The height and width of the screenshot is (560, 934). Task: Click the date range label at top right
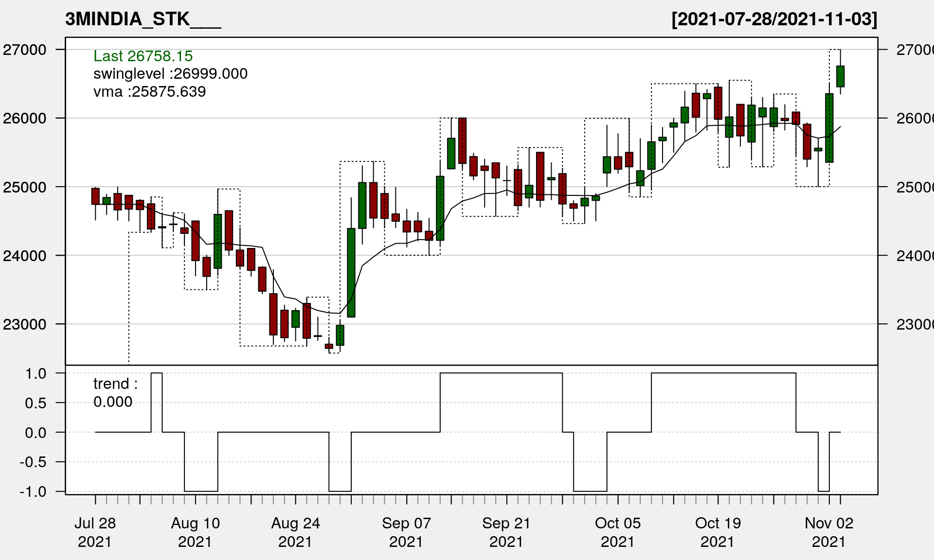tap(774, 19)
